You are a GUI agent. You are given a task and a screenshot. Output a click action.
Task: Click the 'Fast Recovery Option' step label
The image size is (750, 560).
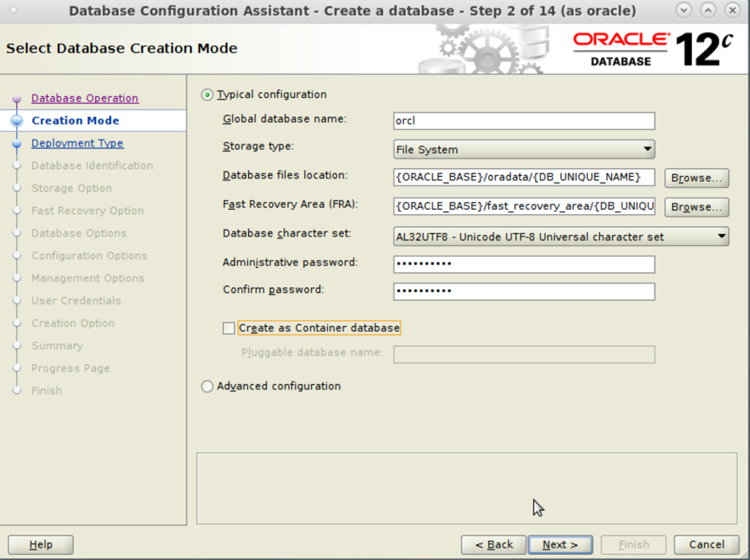[x=88, y=211]
